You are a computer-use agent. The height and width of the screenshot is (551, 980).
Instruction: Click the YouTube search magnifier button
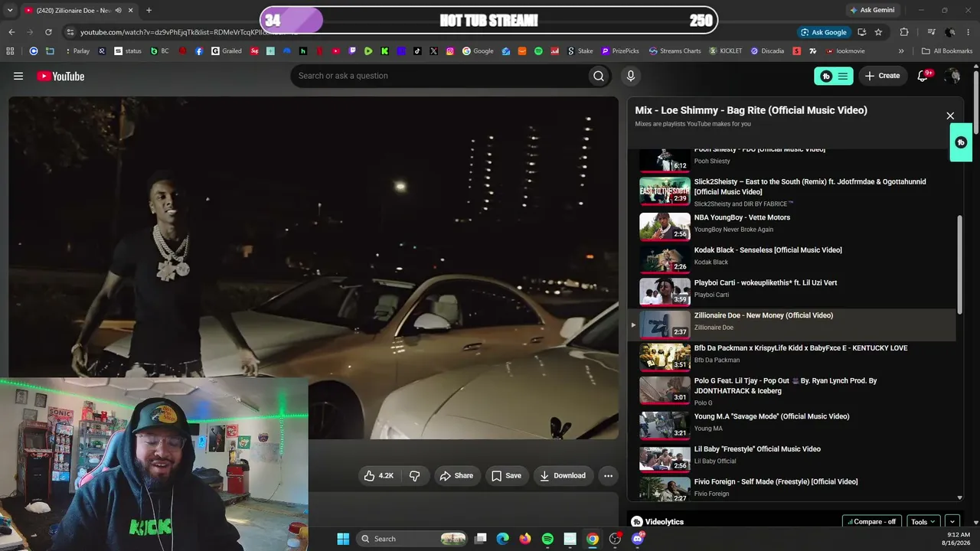[599, 76]
